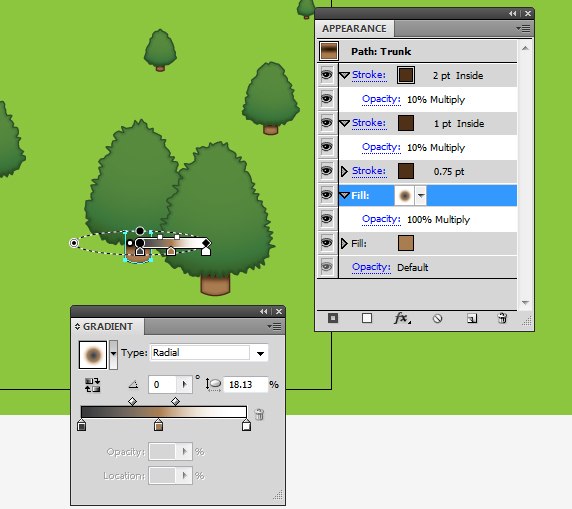The width and height of the screenshot is (572, 509).
Task: Open Stroke link for 1 pt Inside
Action: coord(369,123)
